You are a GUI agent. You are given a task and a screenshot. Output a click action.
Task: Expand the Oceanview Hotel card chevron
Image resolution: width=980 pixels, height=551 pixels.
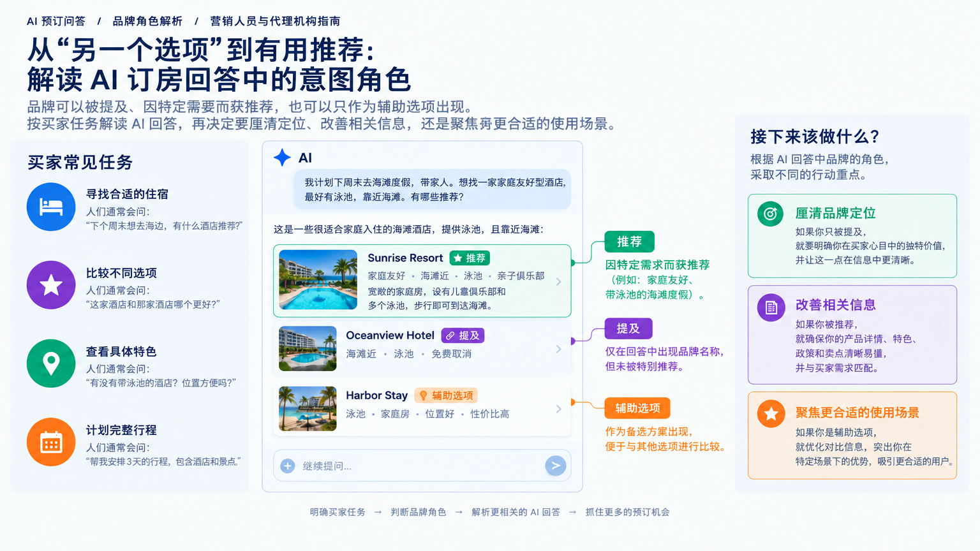(x=558, y=349)
